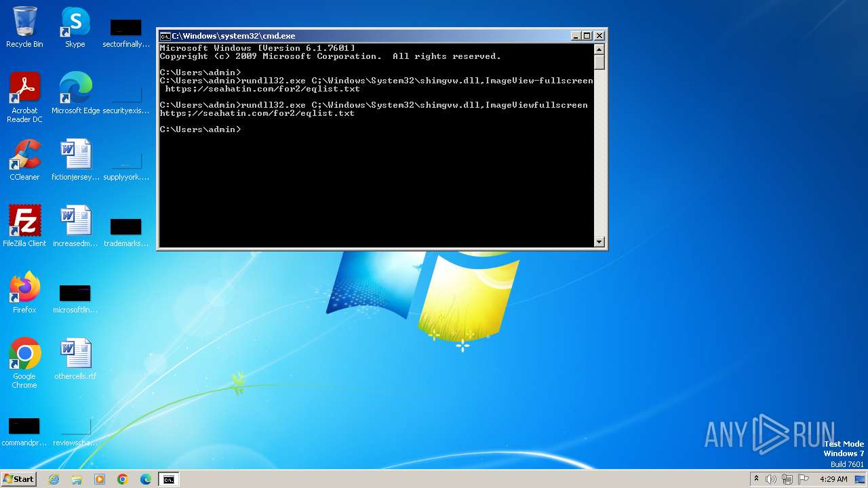
Task: Select the reviewscha desktop file
Action: (75, 432)
